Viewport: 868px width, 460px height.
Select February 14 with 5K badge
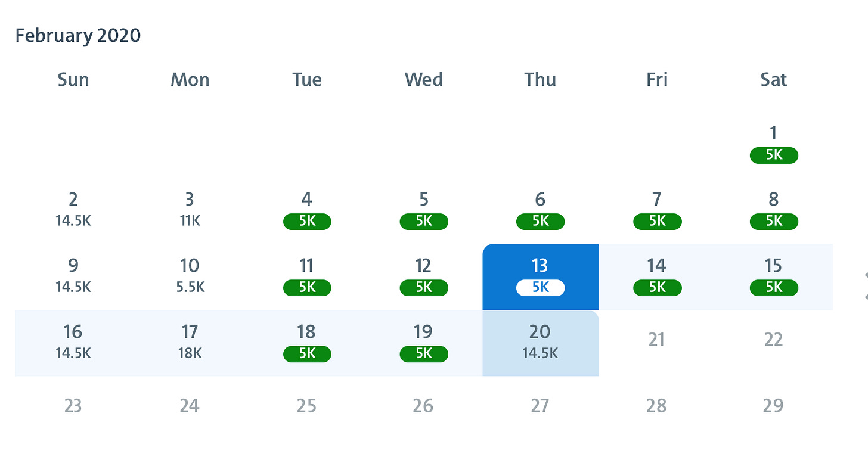point(657,277)
